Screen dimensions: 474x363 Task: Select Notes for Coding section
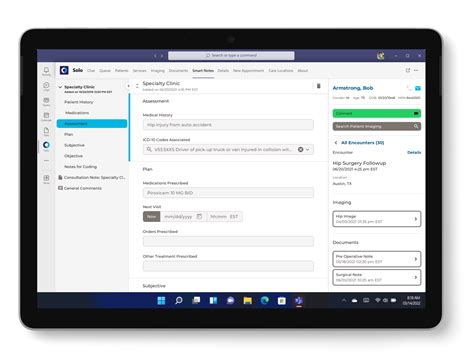[80, 167]
